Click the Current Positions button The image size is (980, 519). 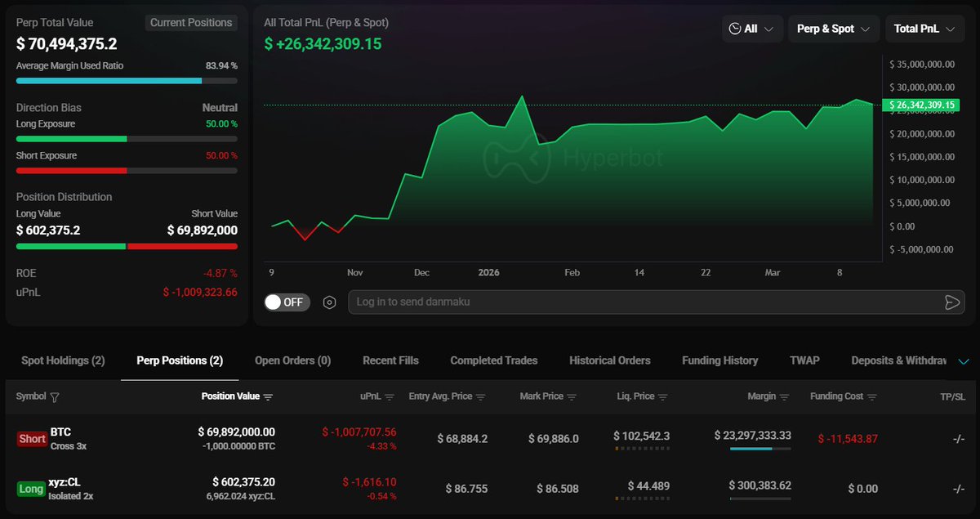(x=191, y=23)
